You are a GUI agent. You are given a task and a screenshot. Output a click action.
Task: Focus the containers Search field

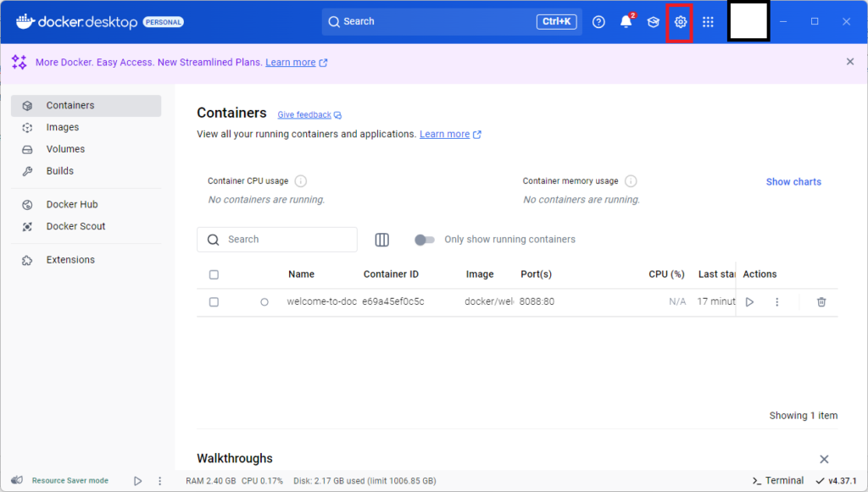pos(277,240)
